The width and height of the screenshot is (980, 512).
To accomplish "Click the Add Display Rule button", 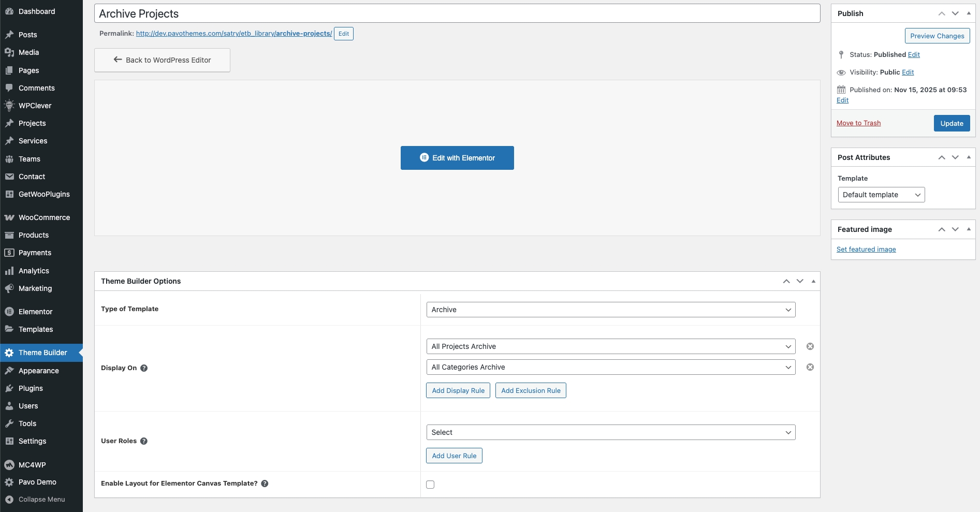I will click(458, 390).
